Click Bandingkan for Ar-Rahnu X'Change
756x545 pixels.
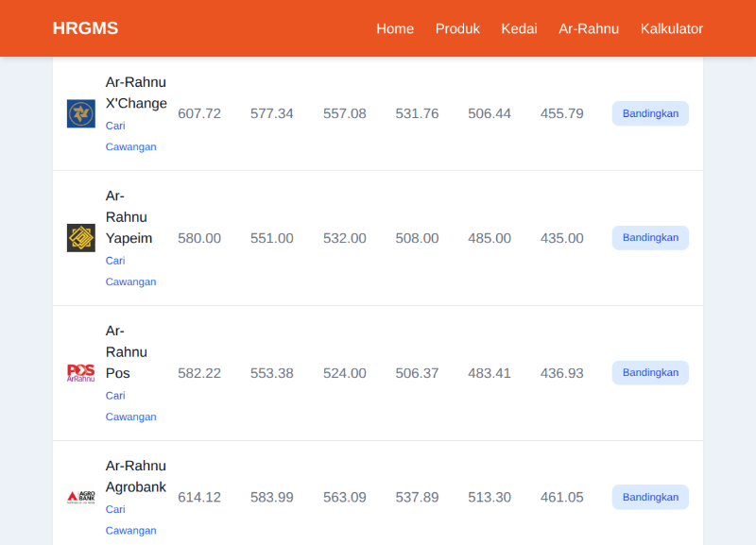point(650,113)
